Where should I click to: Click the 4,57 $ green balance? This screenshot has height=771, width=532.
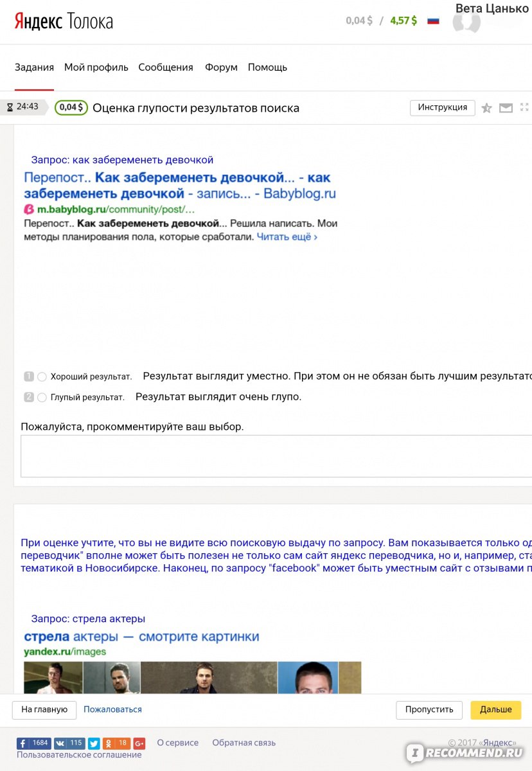pos(403,21)
